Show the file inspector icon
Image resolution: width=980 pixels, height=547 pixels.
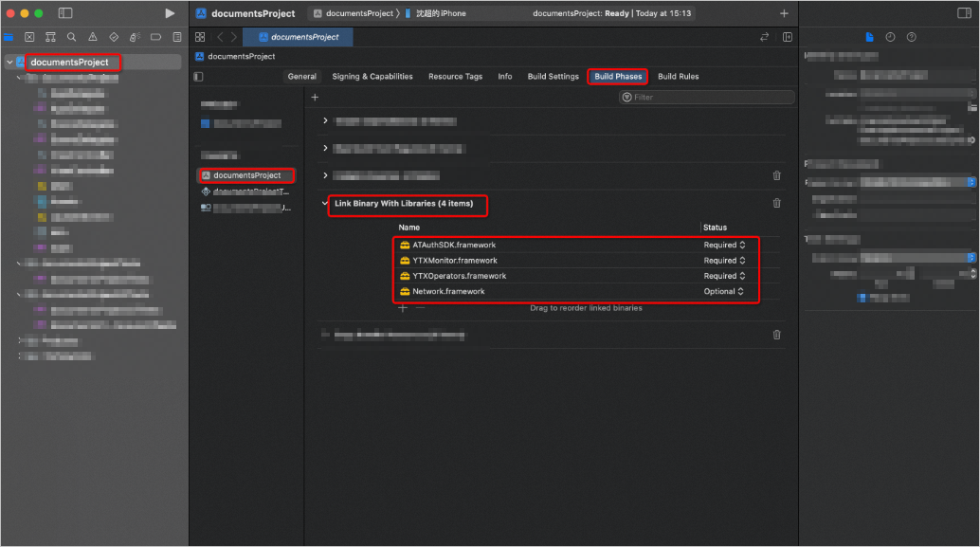point(869,37)
